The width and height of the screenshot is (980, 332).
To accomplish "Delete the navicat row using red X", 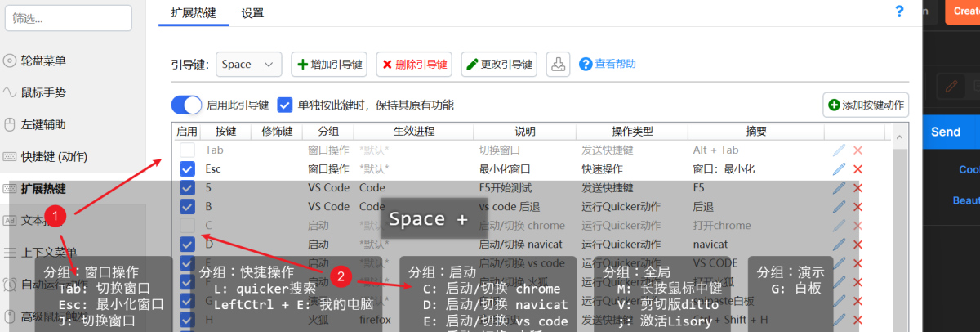I will tap(857, 244).
